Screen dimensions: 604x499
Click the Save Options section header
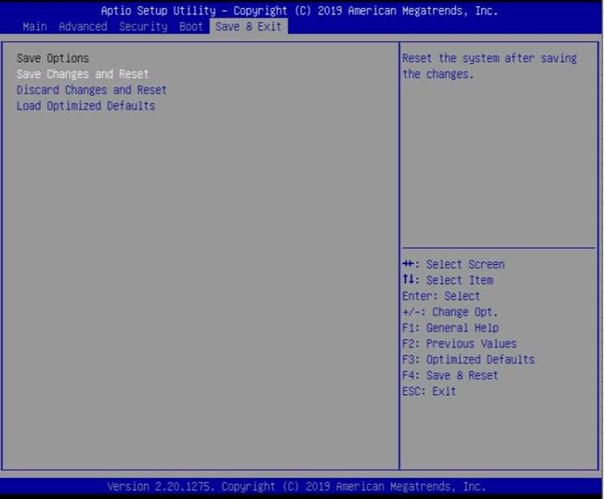coord(53,58)
